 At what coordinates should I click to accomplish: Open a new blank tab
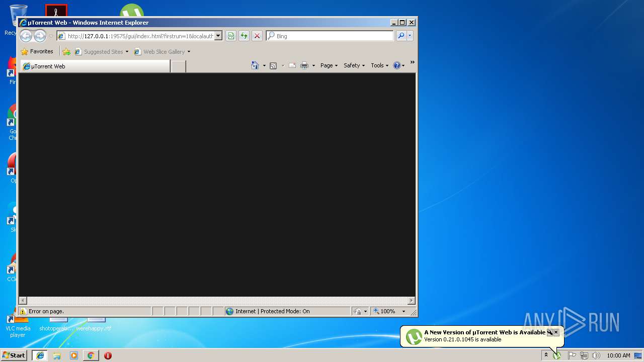(x=178, y=66)
